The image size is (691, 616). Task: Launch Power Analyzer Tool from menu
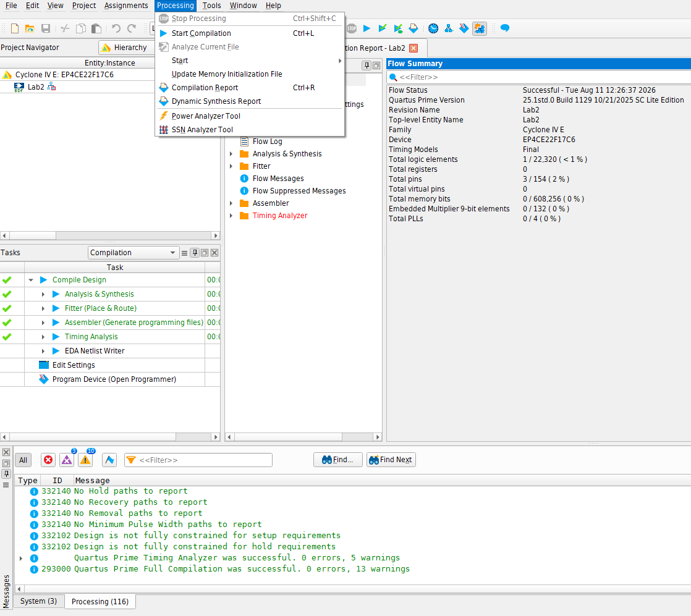tap(250, 116)
